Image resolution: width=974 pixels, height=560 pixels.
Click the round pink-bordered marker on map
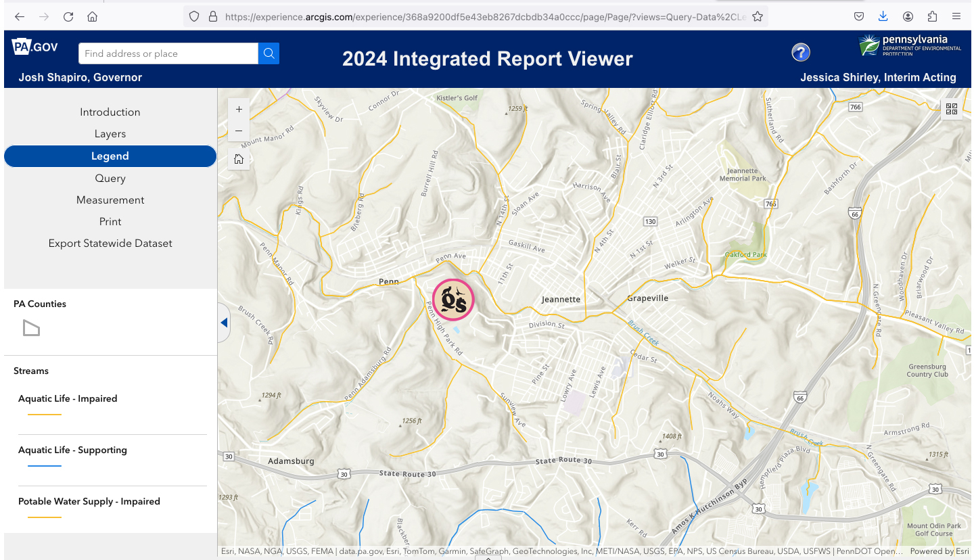tap(453, 300)
